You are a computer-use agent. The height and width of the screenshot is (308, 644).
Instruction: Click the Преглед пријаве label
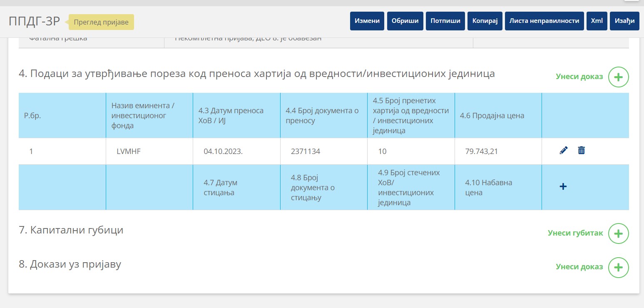[101, 22]
